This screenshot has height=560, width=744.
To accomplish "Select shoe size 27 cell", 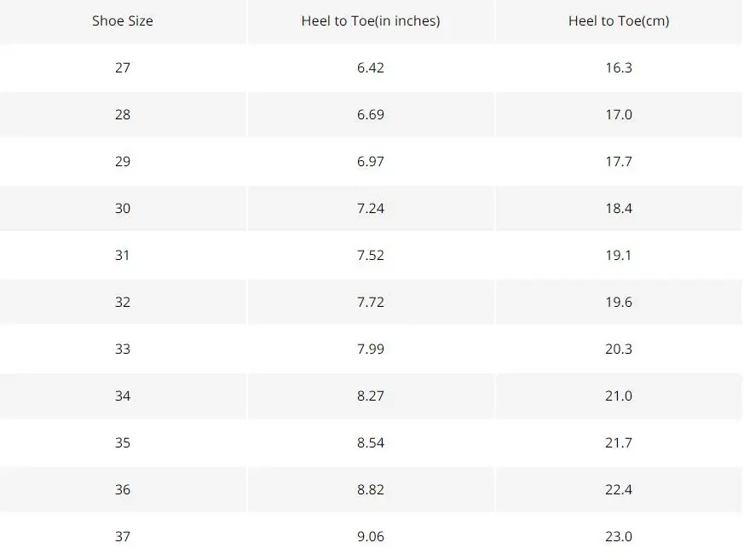I will point(123,68).
